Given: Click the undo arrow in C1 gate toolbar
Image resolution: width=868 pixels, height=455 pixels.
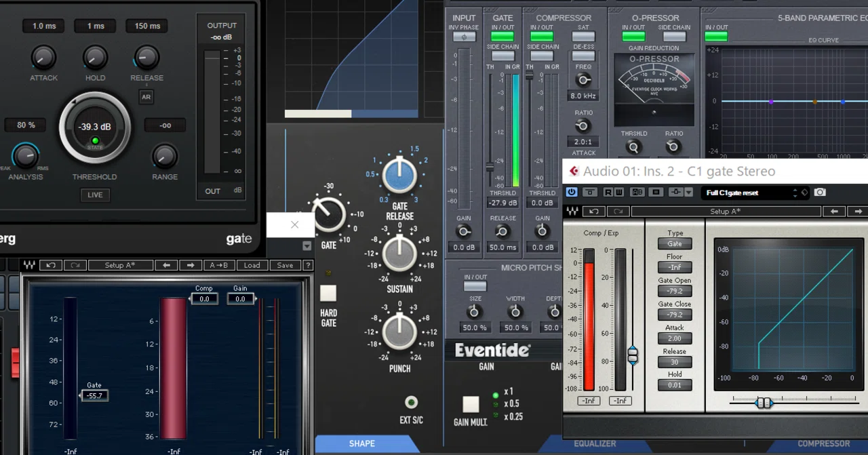Looking at the screenshot, I should 594,212.
